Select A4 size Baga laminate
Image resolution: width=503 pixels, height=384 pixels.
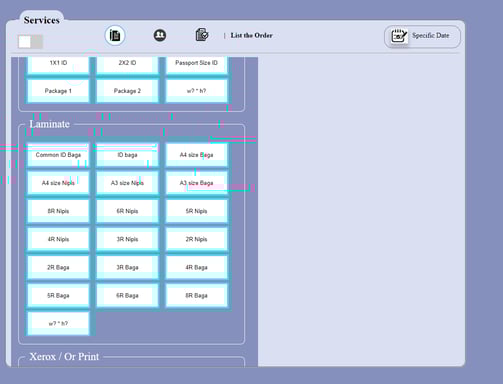coord(197,155)
